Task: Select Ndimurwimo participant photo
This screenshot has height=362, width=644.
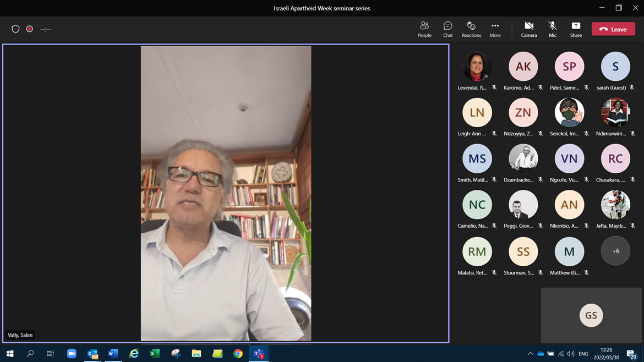Action: 615,112
